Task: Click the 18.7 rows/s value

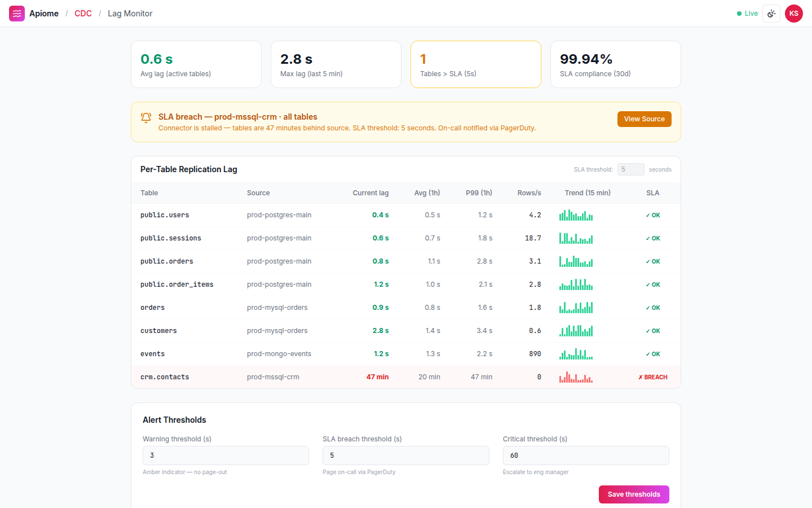Action: tap(533, 238)
